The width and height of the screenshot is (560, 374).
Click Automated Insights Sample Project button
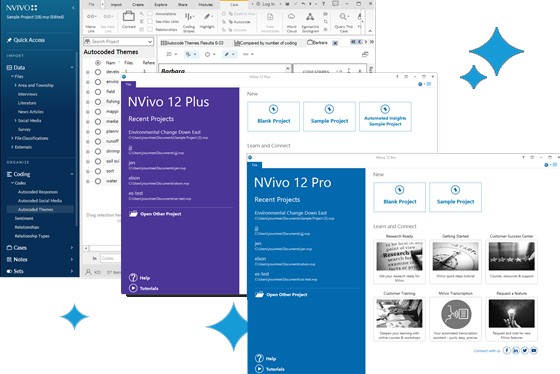[x=385, y=116]
